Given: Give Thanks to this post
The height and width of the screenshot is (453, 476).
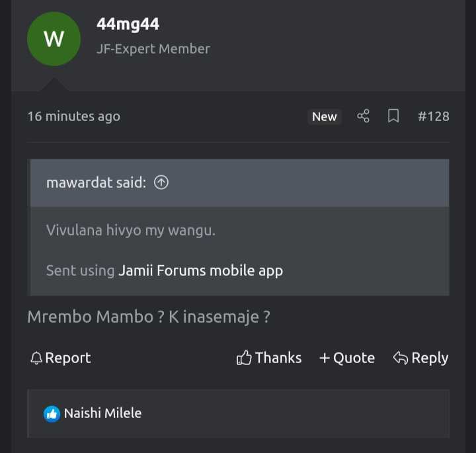Looking at the screenshot, I should tap(269, 358).
